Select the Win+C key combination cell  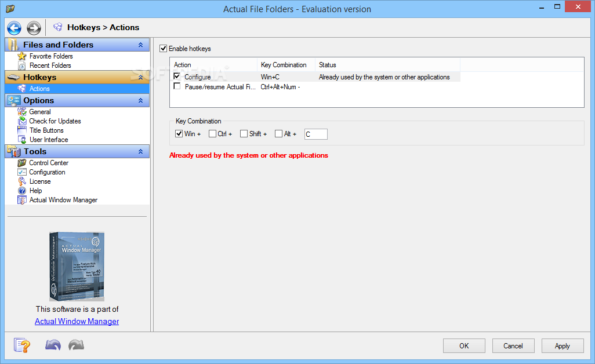pos(270,77)
